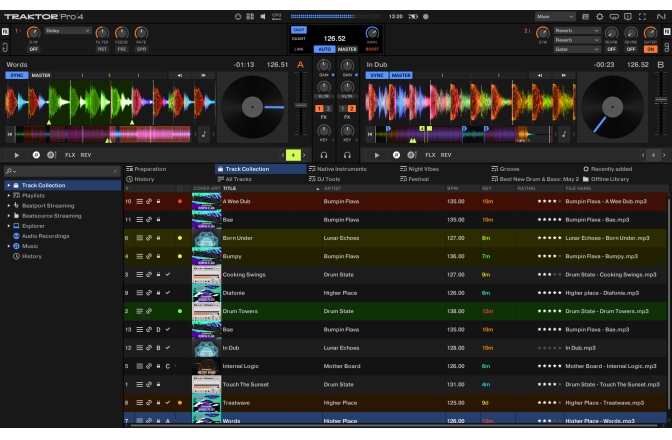Screen dimensions: 672x440
Task: Click the FRZ button in FX unit 1
Action: tap(122, 49)
